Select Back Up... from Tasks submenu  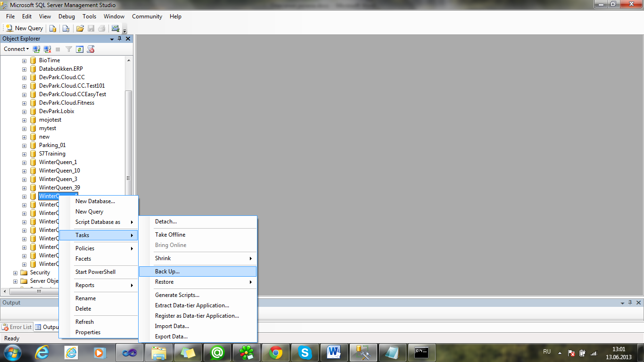click(x=167, y=271)
